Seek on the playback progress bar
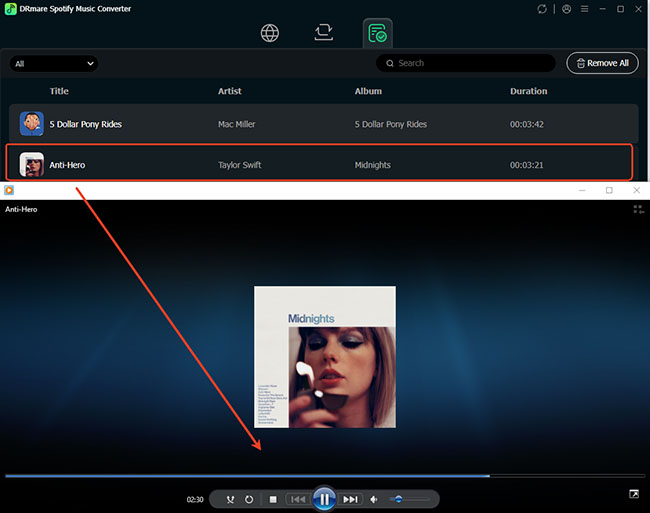Viewport: 650px width, 513px height. 325,476
